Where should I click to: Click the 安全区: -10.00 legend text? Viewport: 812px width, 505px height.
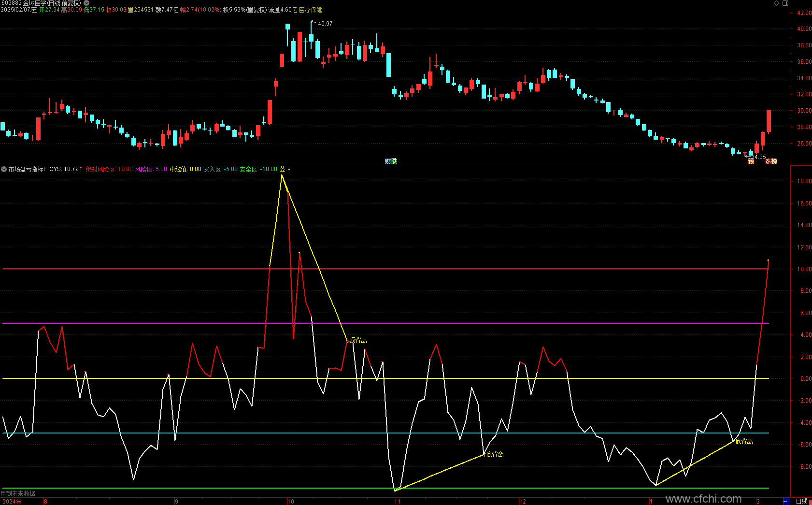(258, 169)
